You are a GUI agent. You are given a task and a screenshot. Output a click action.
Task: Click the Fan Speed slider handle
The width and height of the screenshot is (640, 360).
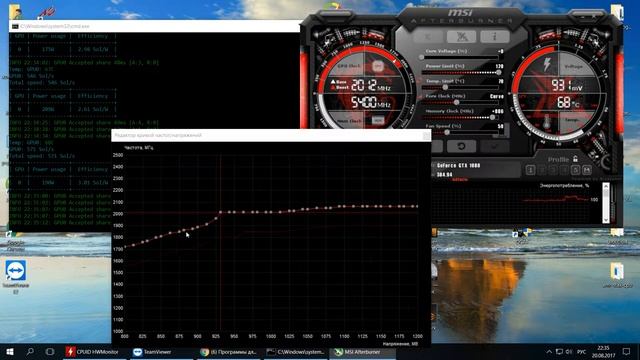coord(447,132)
